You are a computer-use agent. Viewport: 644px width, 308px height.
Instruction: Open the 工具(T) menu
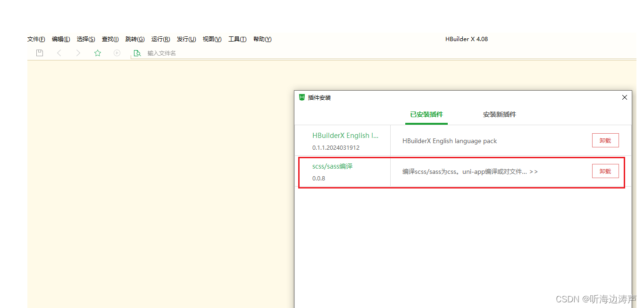(237, 39)
